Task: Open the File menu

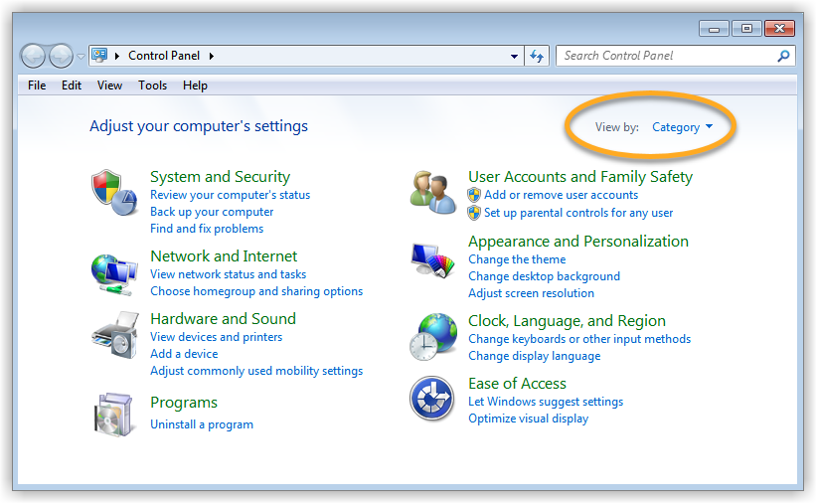Action: point(37,85)
